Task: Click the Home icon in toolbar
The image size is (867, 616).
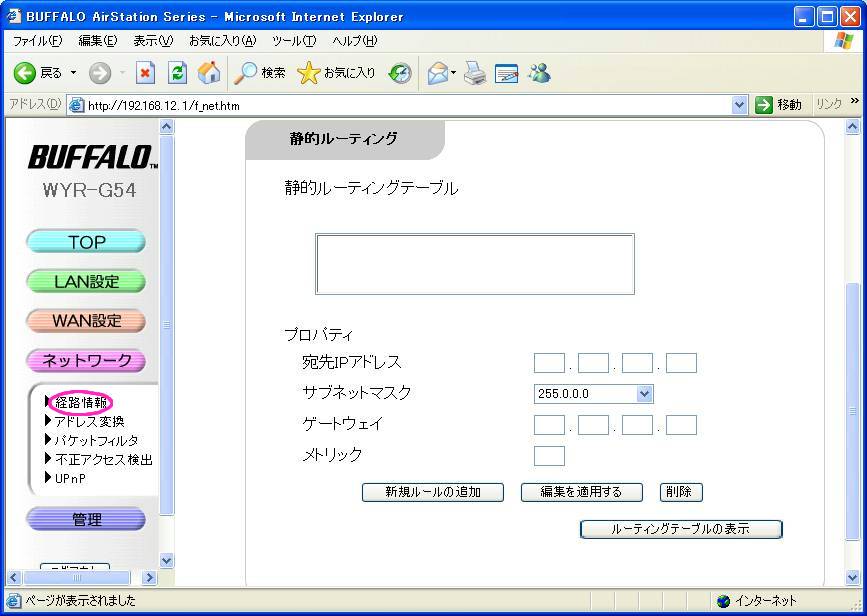Action: pos(209,73)
